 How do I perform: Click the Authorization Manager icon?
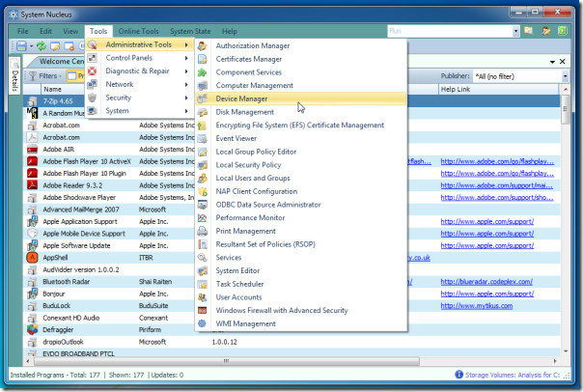[203, 45]
